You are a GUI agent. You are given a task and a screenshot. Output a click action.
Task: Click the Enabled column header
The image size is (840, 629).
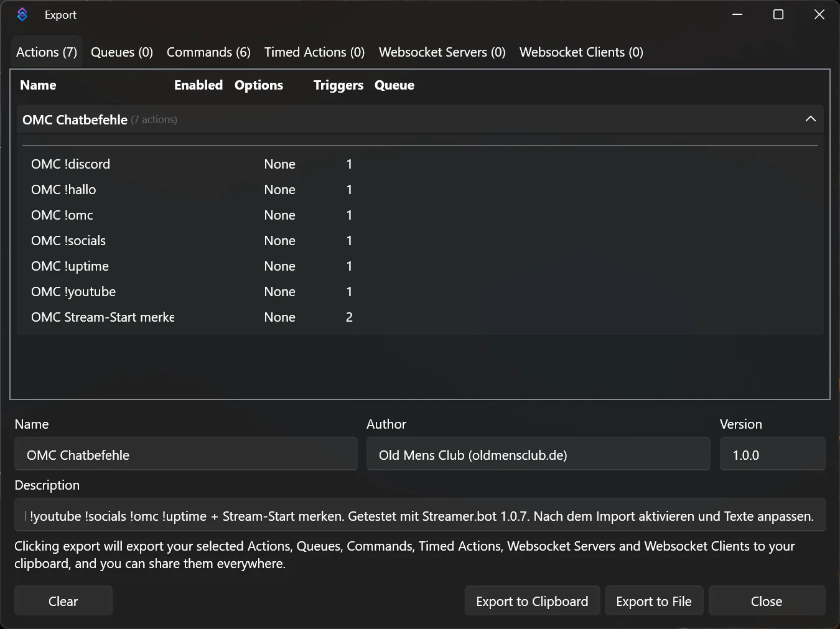[198, 85]
